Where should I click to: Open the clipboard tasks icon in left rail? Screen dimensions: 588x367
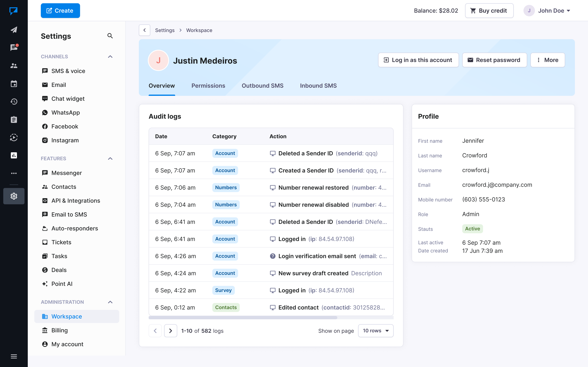(x=14, y=119)
